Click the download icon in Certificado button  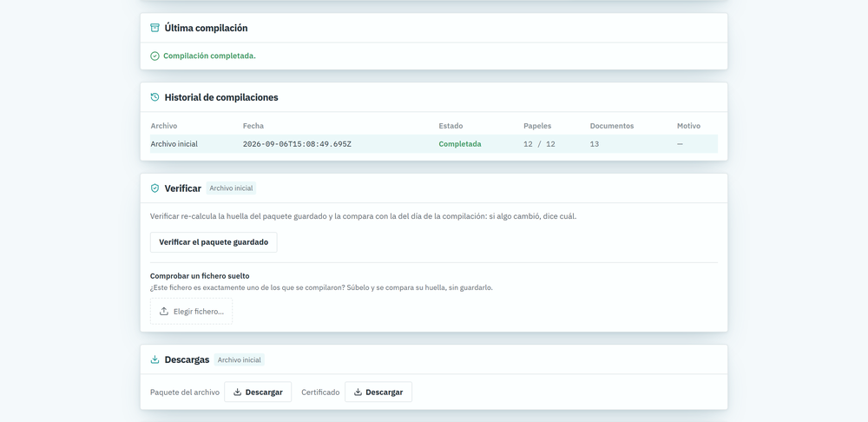click(x=358, y=392)
